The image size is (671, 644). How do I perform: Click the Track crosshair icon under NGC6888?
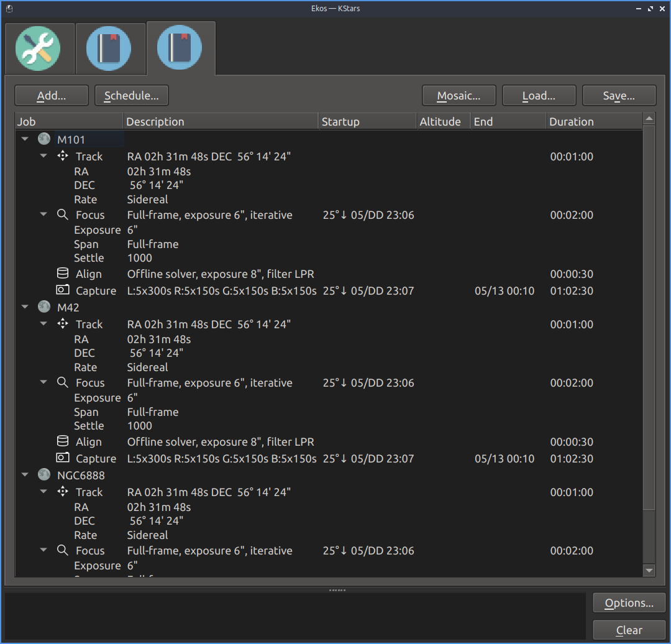pos(63,492)
